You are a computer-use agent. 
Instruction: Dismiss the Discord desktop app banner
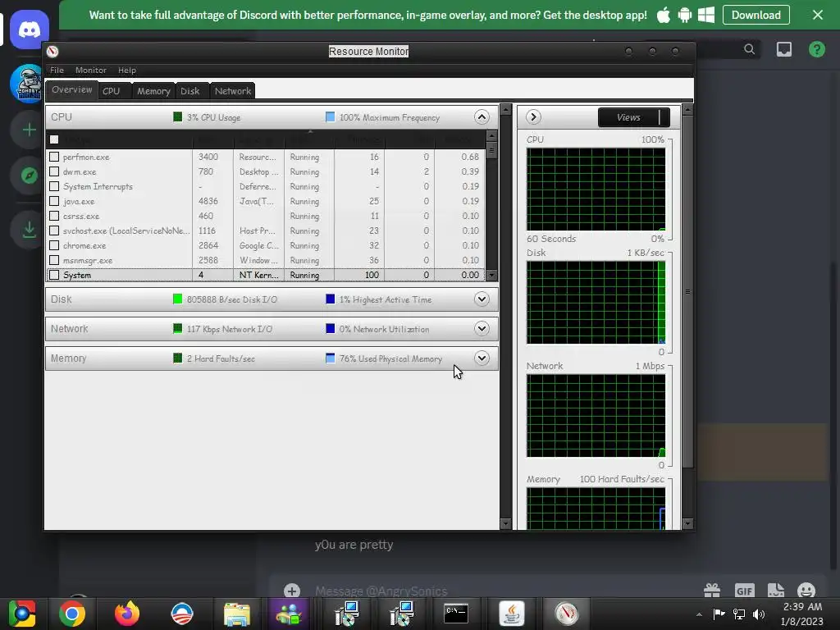pos(818,15)
